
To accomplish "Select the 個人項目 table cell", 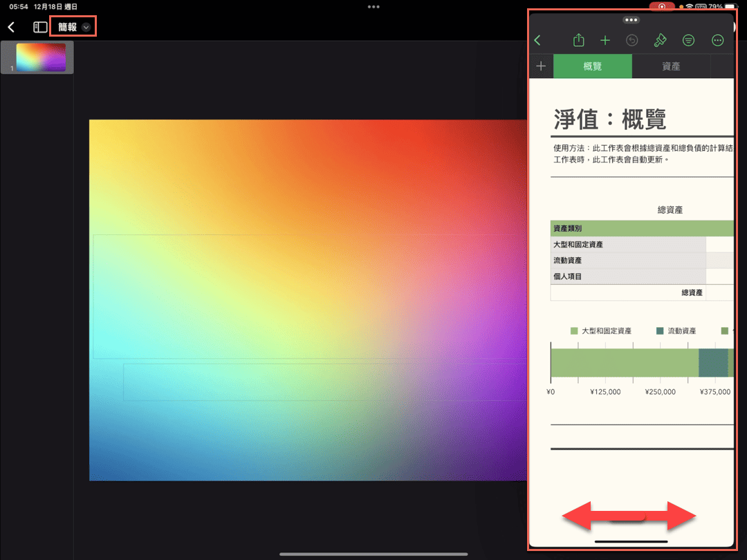I will pos(628,276).
